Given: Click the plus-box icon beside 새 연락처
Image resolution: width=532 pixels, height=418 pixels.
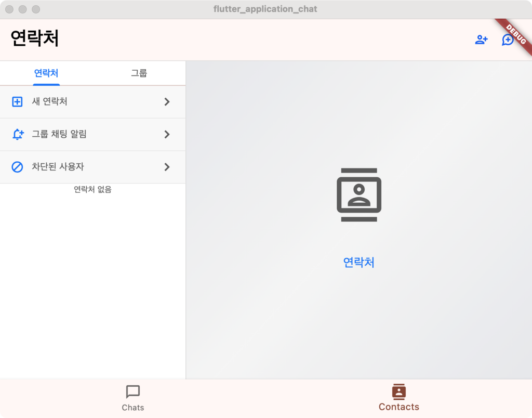Looking at the screenshot, I should coord(17,102).
